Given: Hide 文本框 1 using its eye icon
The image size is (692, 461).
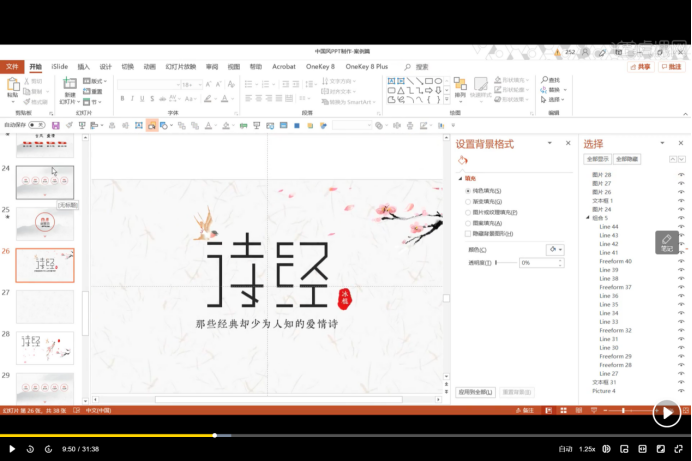Looking at the screenshot, I should pyautogui.click(x=681, y=201).
